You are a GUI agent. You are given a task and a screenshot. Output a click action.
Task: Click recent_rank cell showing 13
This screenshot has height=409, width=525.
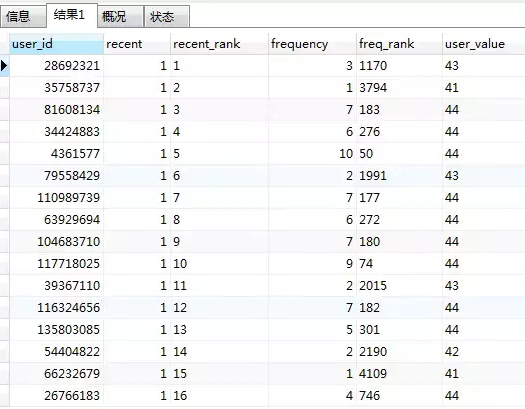(219, 330)
